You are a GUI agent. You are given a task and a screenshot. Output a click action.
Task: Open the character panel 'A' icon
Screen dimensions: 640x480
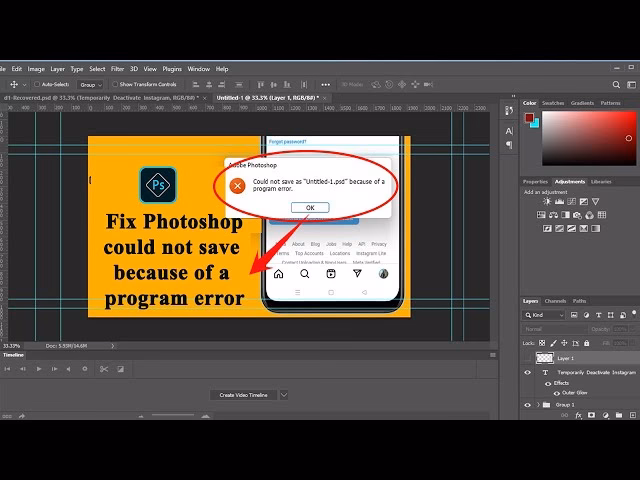509,131
